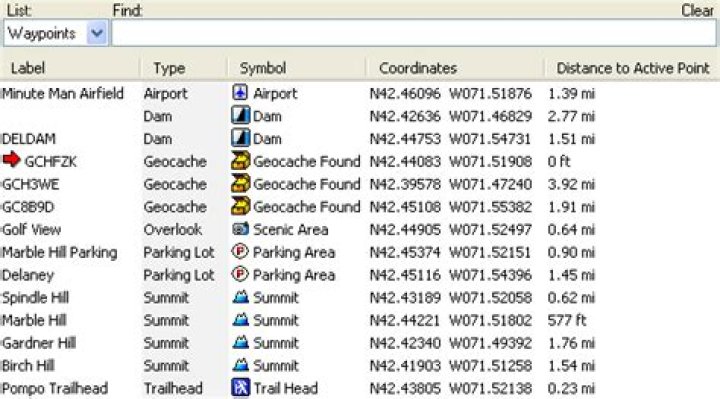Select the Spindle Hill waypoint label
The image size is (720, 399).
pos(35,298)
